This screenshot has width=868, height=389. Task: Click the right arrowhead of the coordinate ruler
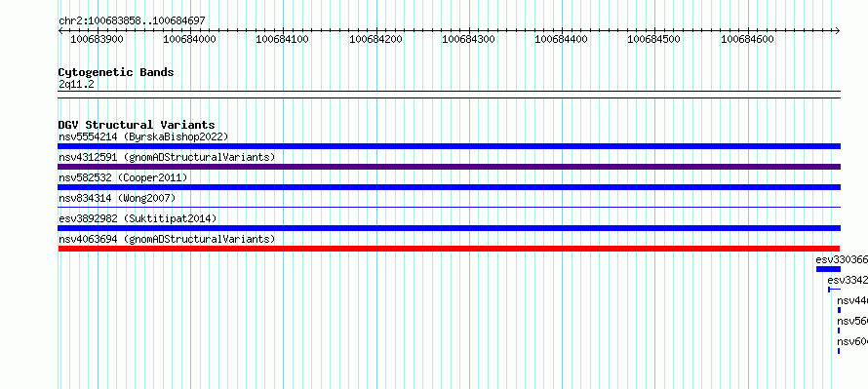(838, 31)
